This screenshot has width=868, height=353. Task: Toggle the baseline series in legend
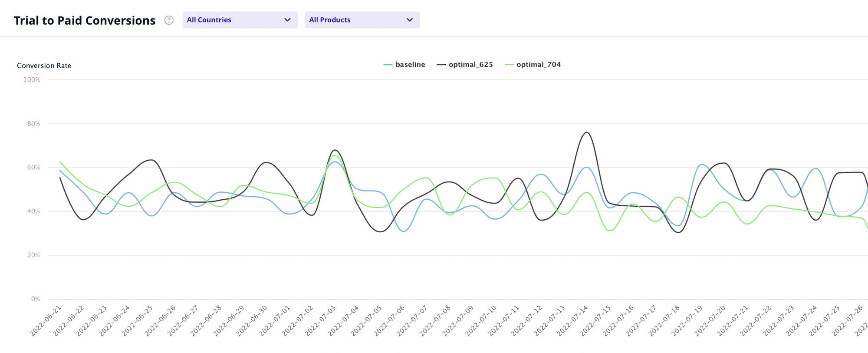pos(404,65)
